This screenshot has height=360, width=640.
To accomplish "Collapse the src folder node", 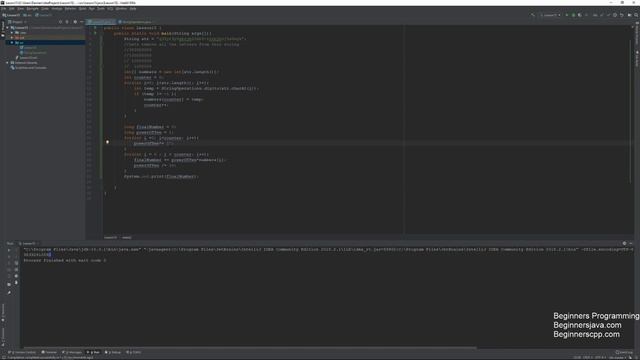I will [12, 42].
